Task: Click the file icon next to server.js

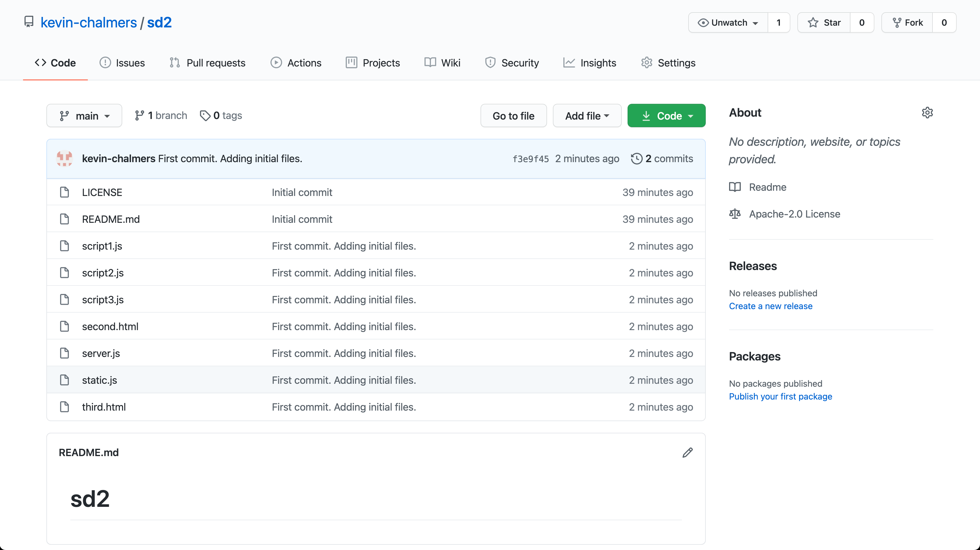Action: [65, 353]
